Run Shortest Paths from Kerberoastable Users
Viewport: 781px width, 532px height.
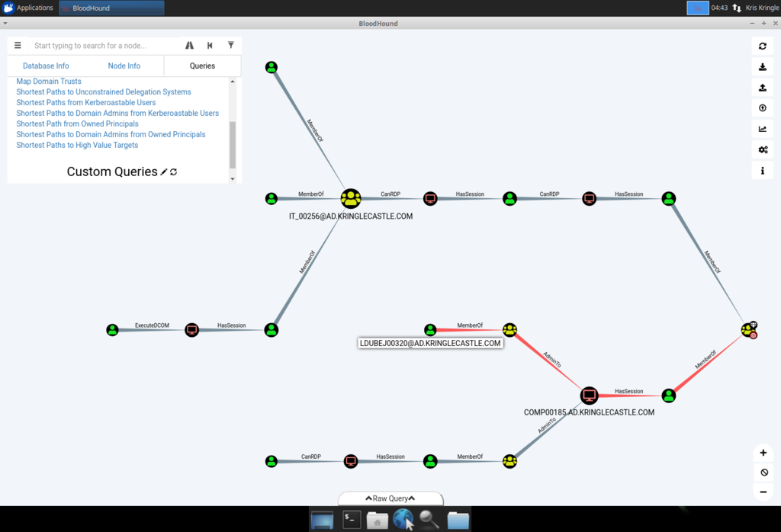pos(86,103)
